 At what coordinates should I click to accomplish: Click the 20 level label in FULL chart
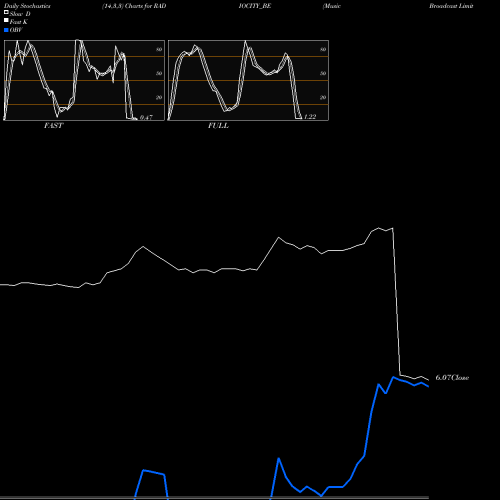323,97
